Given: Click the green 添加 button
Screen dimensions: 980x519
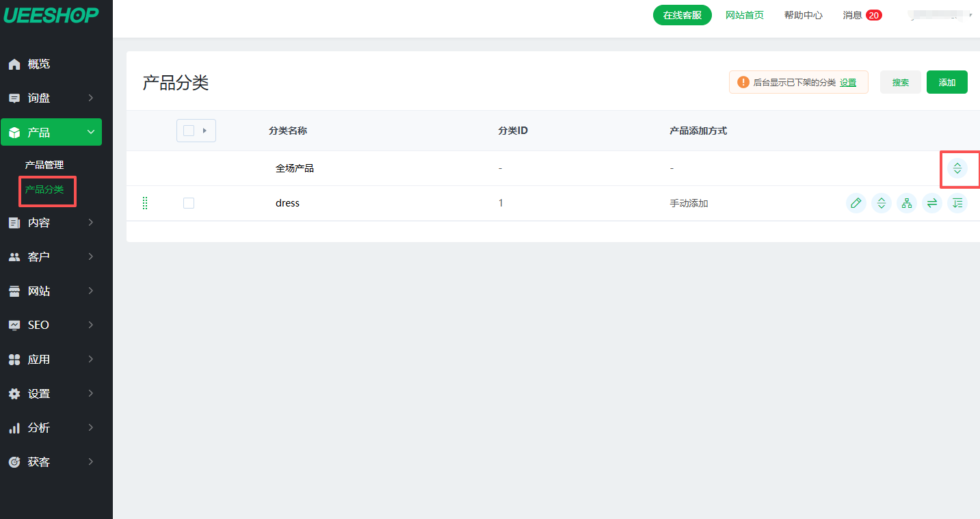Looking at the screenshot, I should [946, 82].
